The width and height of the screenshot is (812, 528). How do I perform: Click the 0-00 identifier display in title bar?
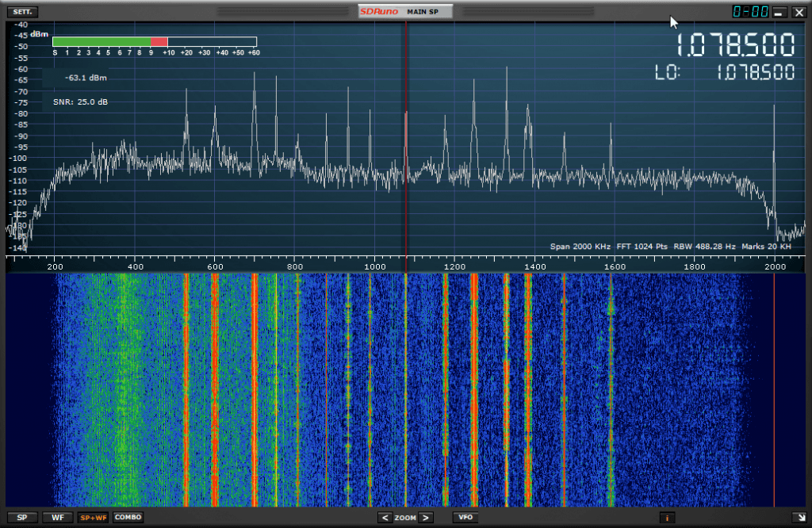[749, 12]
